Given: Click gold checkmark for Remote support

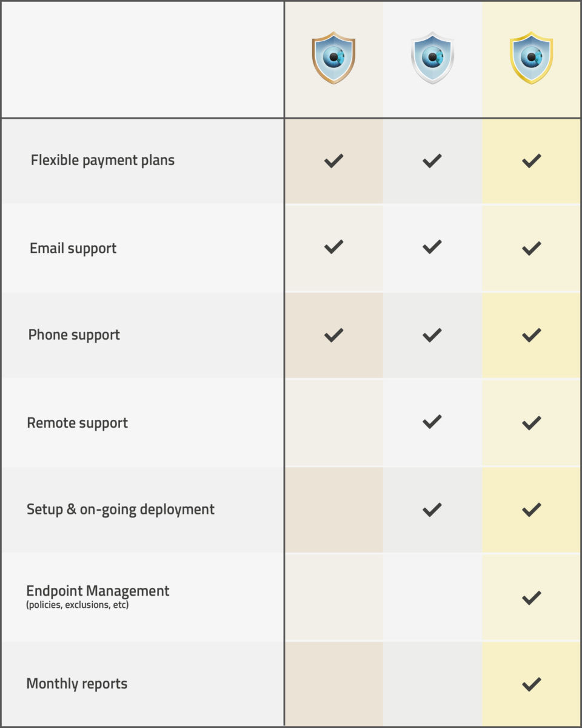Looking at the screenshot, I should click(531, 423).
